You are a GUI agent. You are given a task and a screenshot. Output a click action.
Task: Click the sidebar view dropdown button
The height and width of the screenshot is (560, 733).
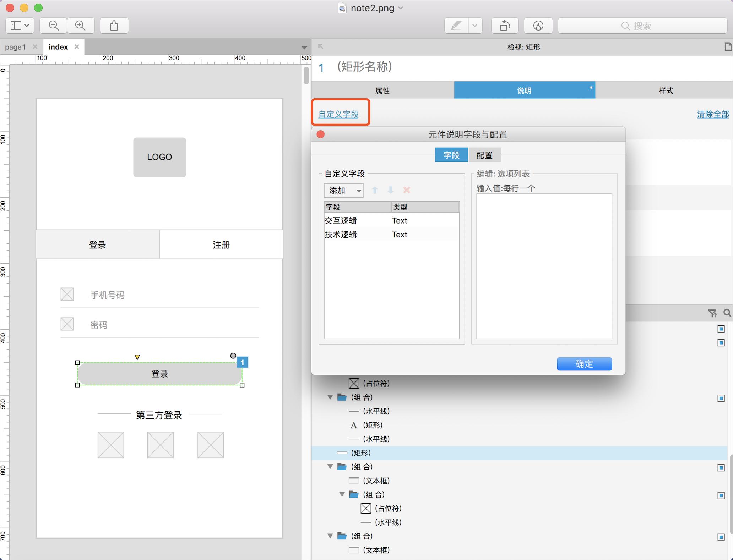point(20,26)
